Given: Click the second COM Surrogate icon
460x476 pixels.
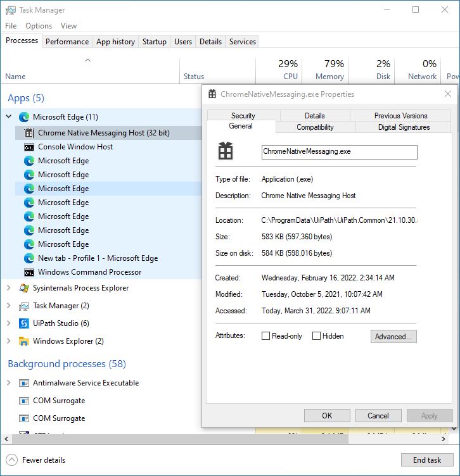Looking at the screenshot, I should click(x=24, y=418).
